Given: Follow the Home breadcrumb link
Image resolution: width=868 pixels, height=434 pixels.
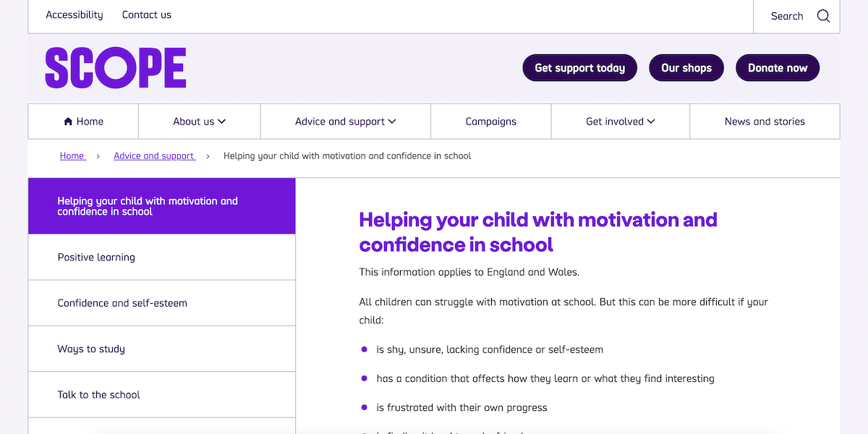Looking at the screenshot, I should [72, 156].
